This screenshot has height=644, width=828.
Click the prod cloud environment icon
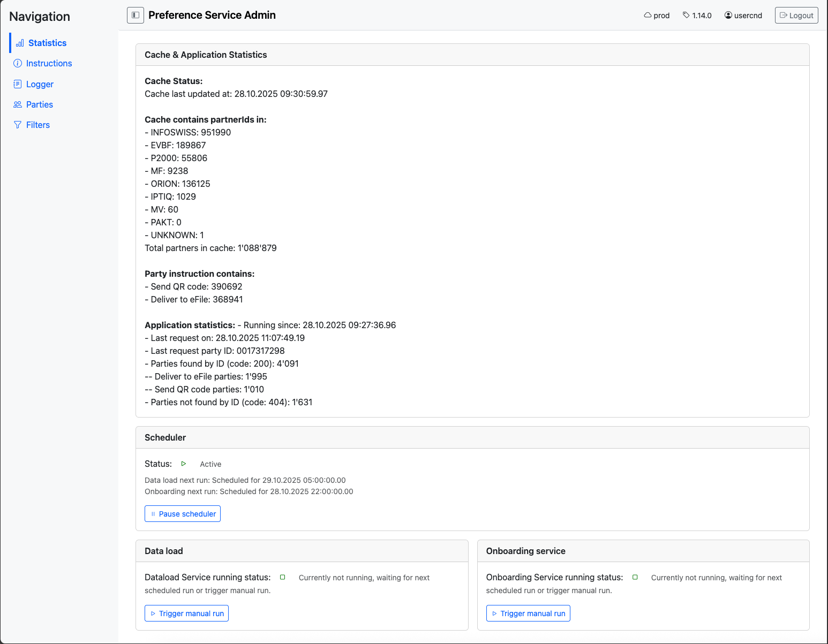(648, 16)
